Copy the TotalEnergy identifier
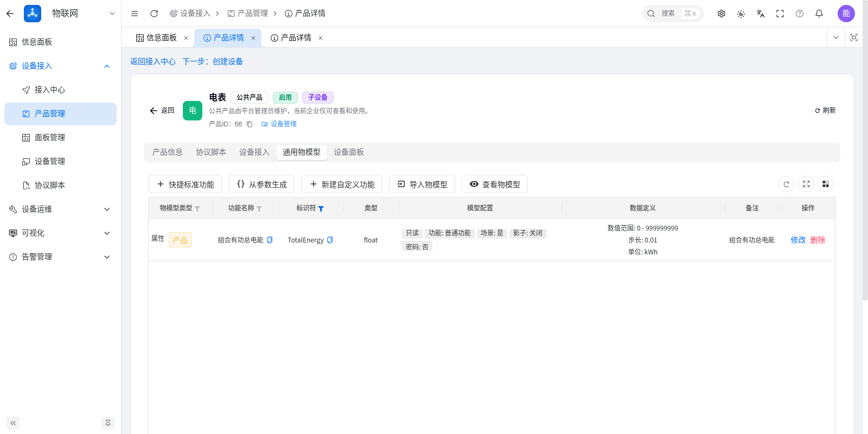 (330, 240)
